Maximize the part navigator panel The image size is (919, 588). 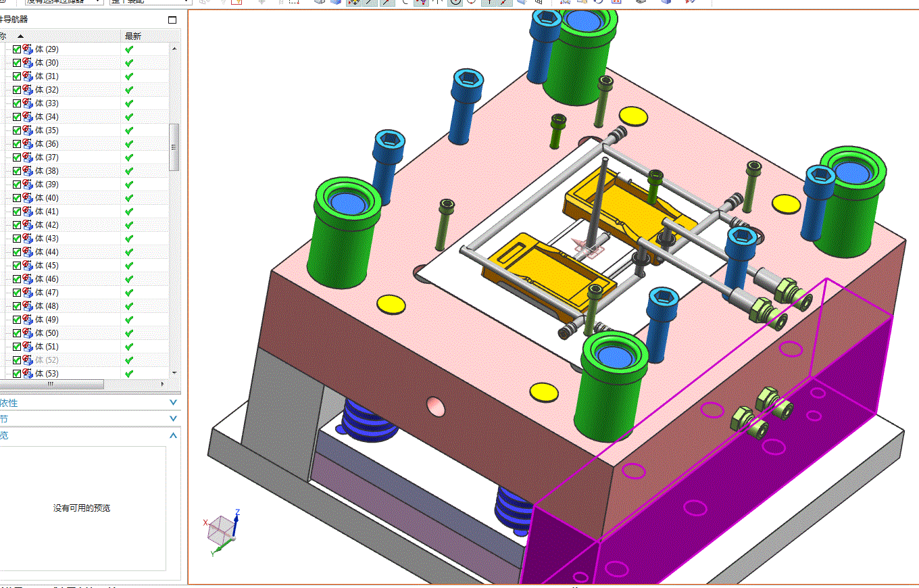pyautogui.click(x=172, y=20)
